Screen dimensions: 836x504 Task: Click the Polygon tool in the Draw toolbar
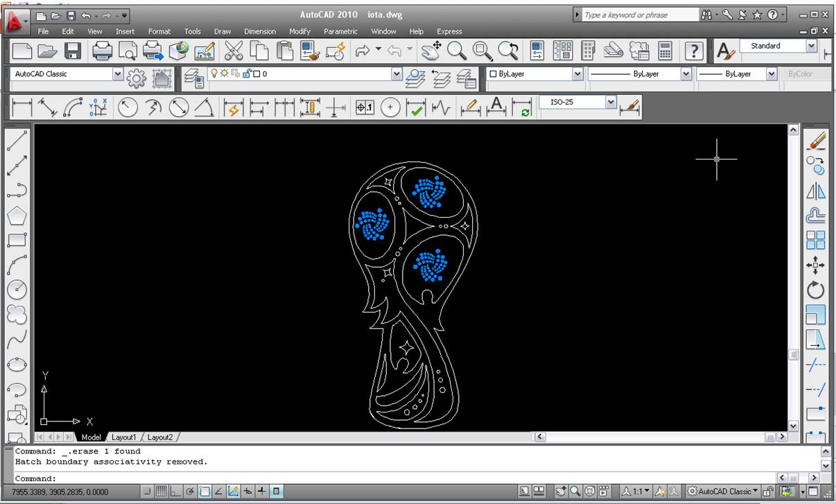pos(17,215)
